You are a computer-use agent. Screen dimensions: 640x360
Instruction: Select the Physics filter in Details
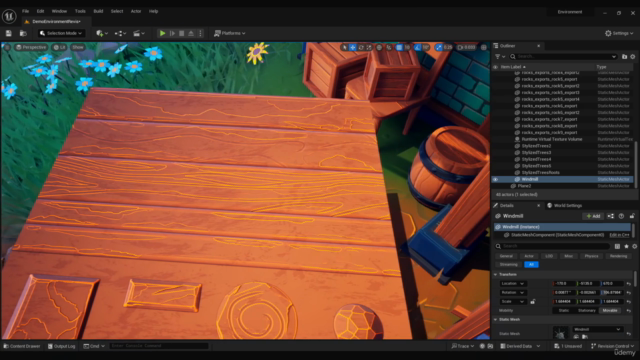[x=591, y=256]
